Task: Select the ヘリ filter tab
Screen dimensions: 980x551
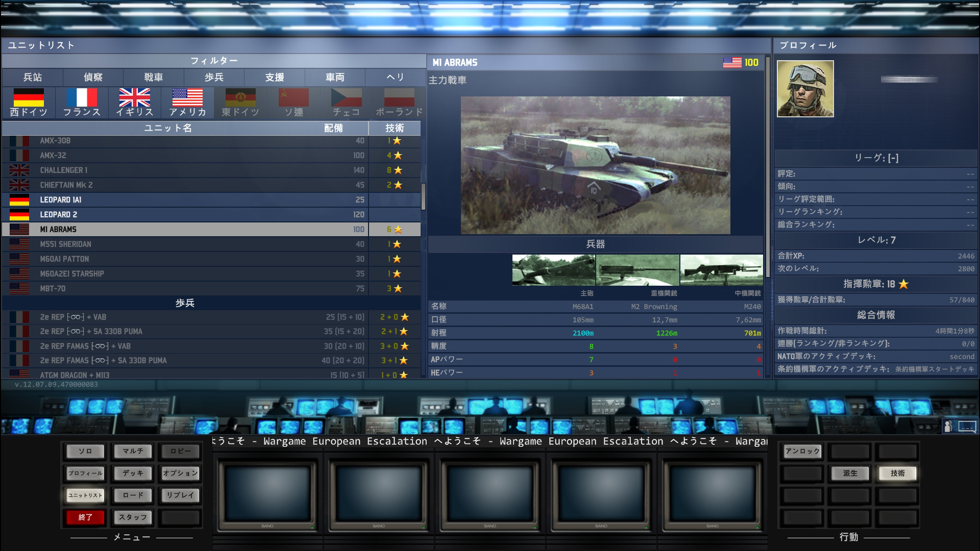Action: click(395, 78)
